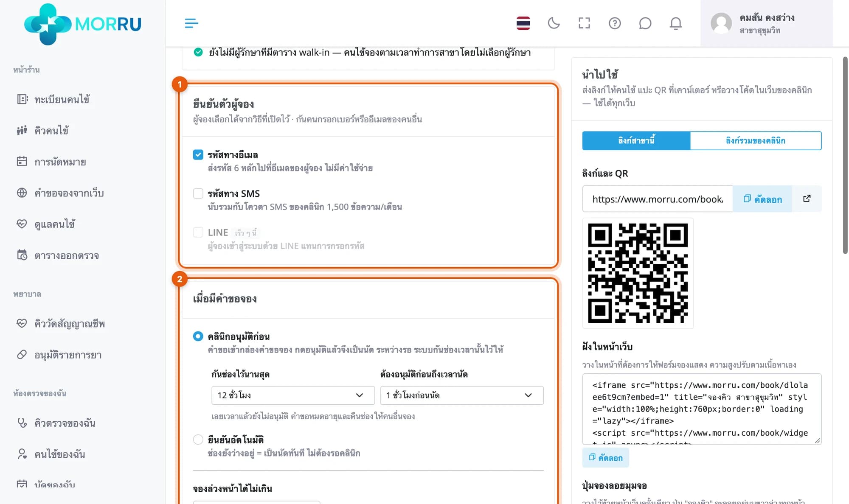
Task: Copy the iframe embed code คัดลอก
Action: tap(605, 457)
